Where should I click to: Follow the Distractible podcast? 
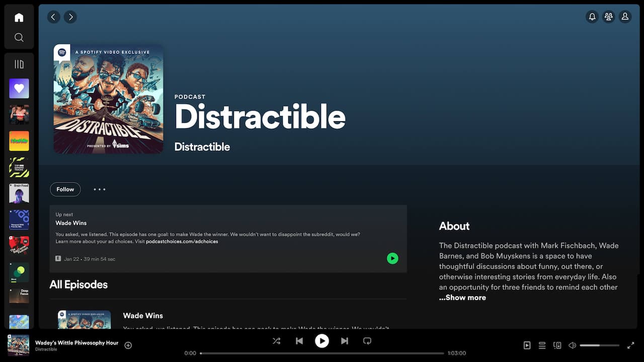[65, 190]
